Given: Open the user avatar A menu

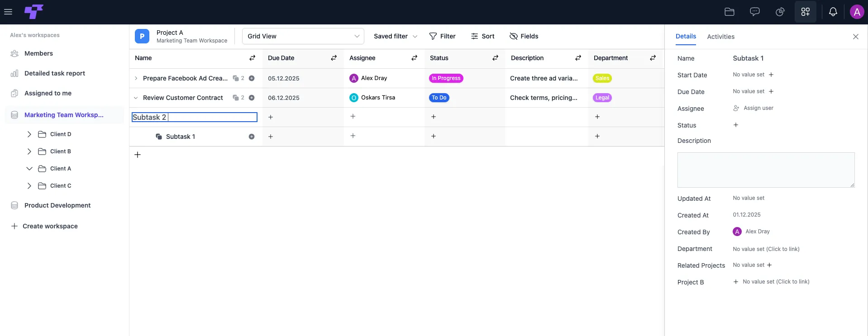Looking at the screenshot, I should pyautogui.click(x=857, y=12).
